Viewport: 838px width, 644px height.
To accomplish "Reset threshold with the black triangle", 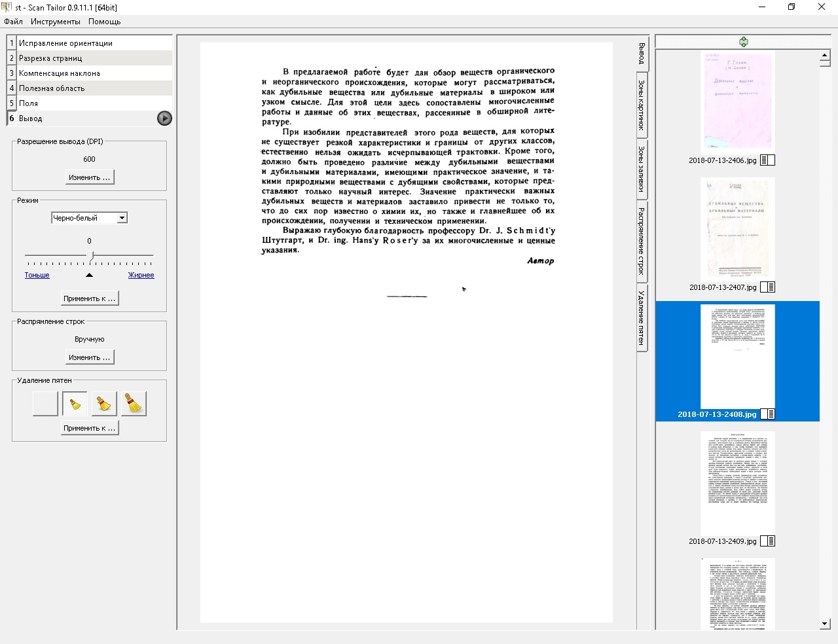I will tap(89, 276).
